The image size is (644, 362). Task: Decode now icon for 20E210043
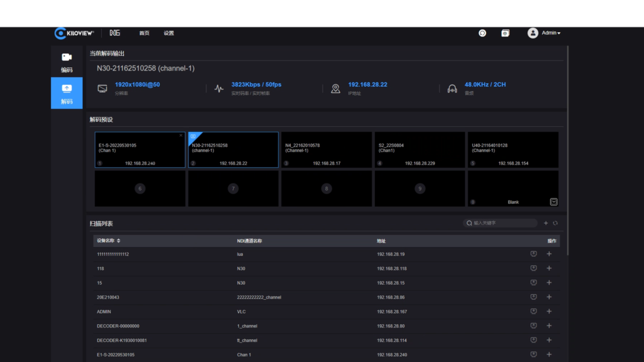tap(533, 297)
